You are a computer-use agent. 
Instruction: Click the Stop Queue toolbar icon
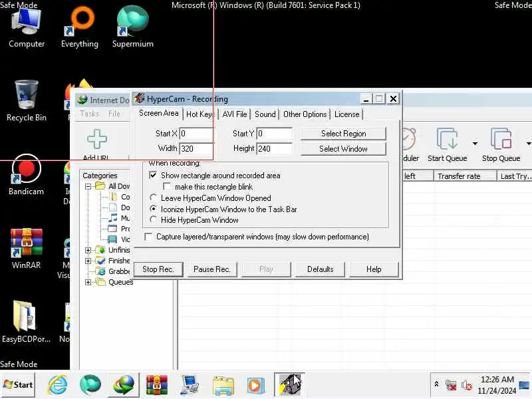pyautogui.click(x=501, y=139)
